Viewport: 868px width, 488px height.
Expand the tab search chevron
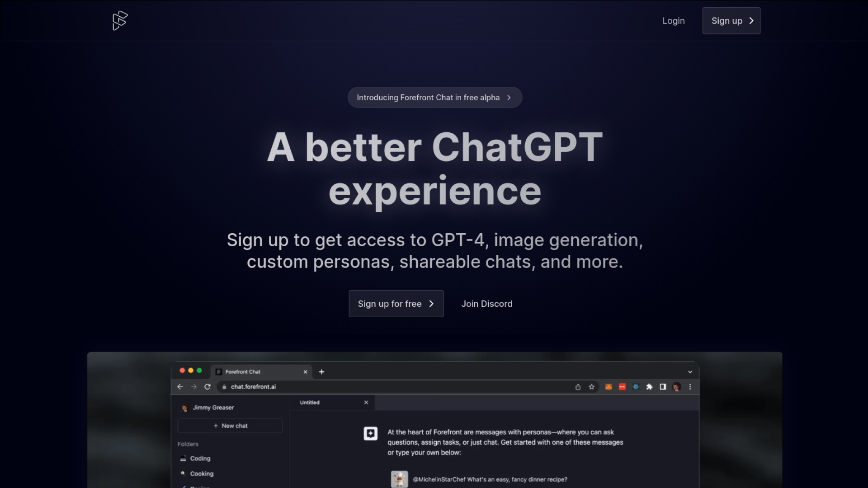coord(690,372)
